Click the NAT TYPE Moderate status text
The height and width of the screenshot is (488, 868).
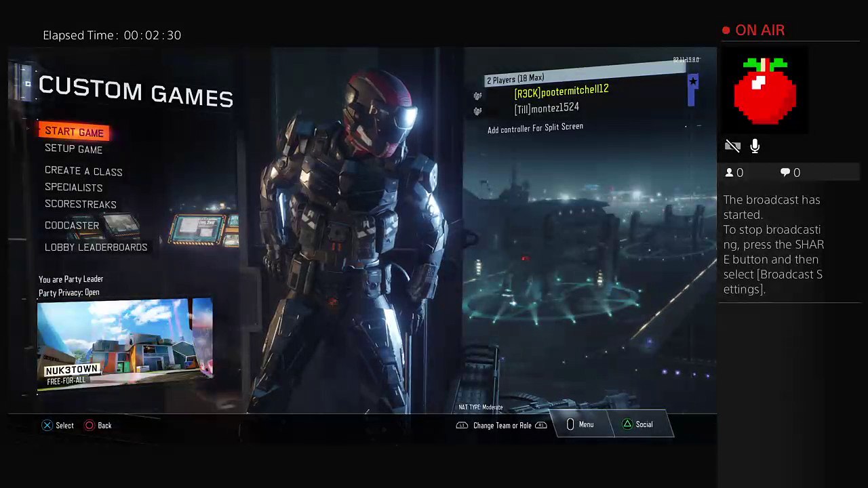tap(481, 407)
